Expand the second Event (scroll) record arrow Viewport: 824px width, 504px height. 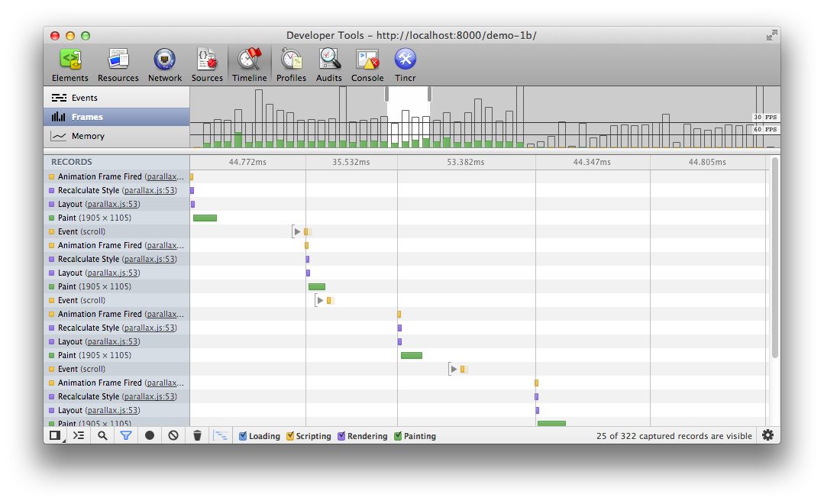(x=320, y=300)
